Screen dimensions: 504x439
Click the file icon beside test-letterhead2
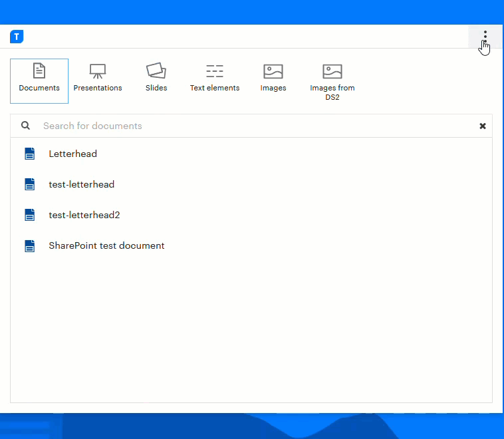click(29, 215)
